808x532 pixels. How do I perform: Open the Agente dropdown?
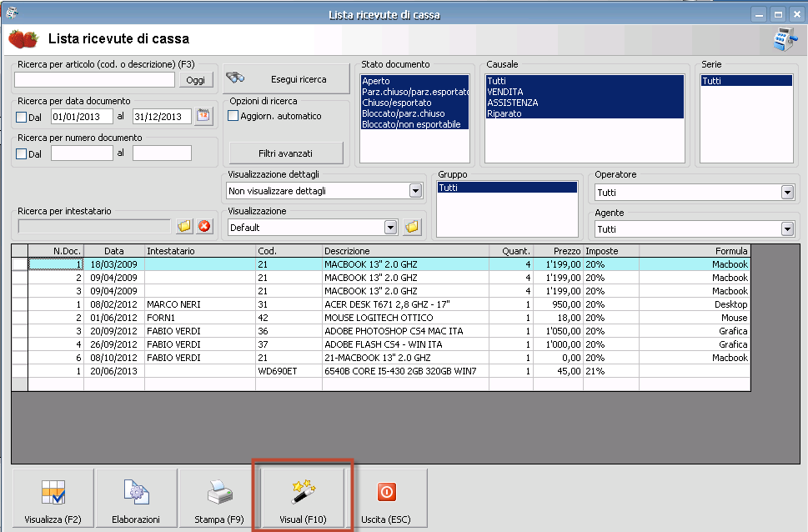pyautogui.click(x=786, y=229)
